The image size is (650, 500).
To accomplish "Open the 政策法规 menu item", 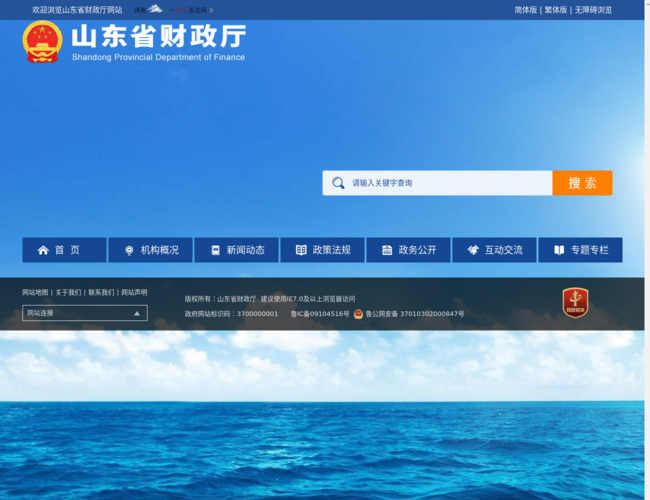I will point(323,250).
